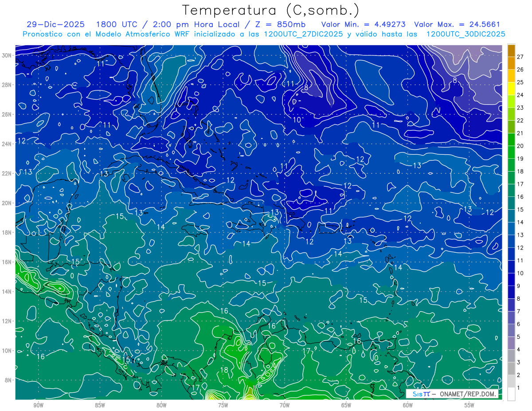The height and width of the screenshot is (411, 532).
Task: Click the 24N latitude axis label
Action: [8, 144]
